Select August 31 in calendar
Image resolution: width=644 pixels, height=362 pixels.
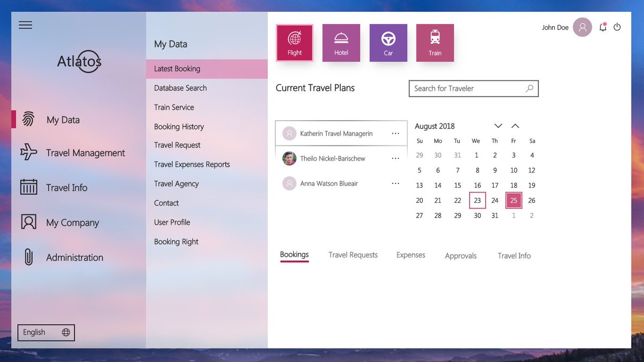(x=495, y=216)
